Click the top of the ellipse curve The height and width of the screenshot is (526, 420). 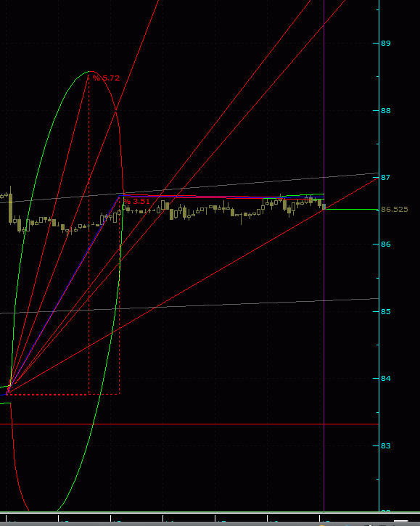click(91, 71)
